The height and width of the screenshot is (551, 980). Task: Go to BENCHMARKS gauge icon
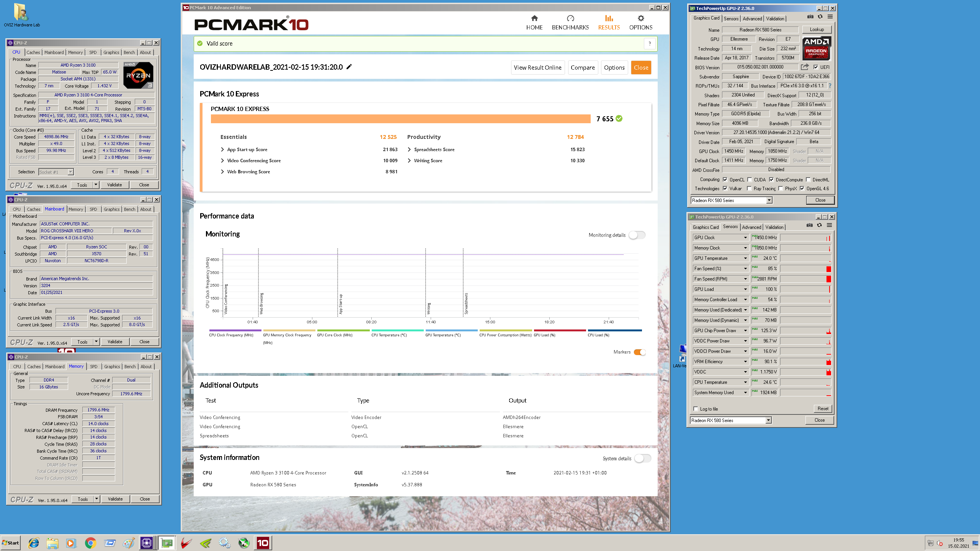click(570, 18)
